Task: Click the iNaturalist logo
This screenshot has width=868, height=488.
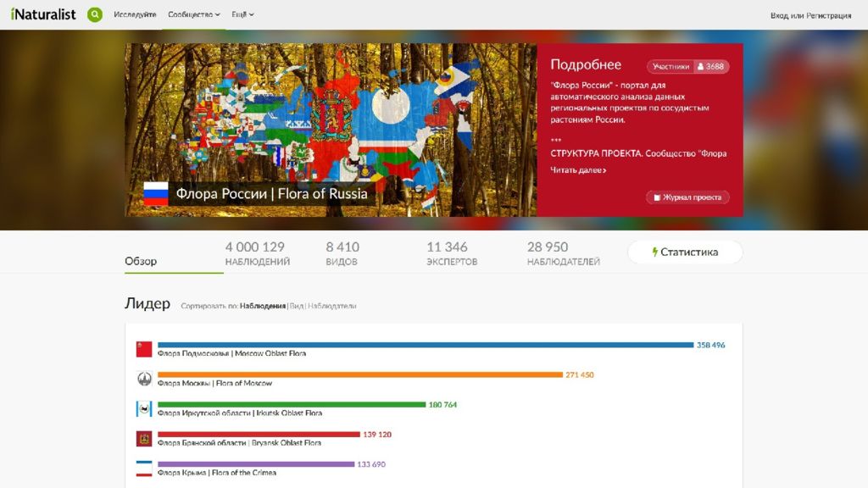Action: tap(43, 14)
